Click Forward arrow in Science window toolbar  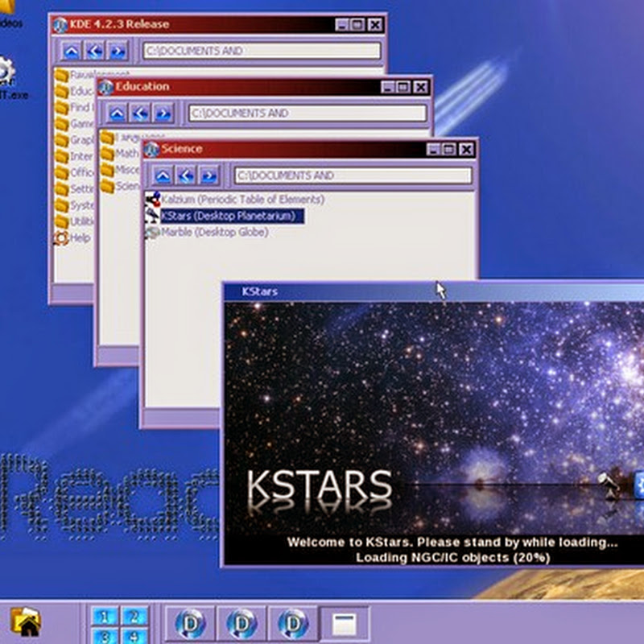tap(209, 176)
